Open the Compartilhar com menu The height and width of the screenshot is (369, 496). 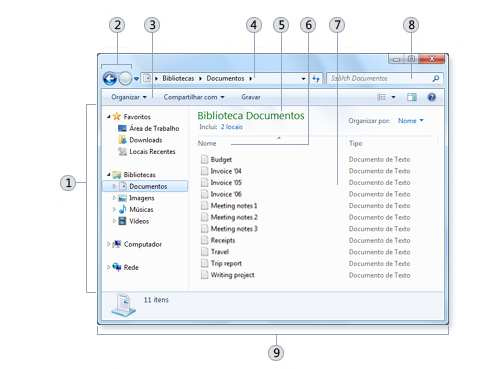[x=194, y=97]
